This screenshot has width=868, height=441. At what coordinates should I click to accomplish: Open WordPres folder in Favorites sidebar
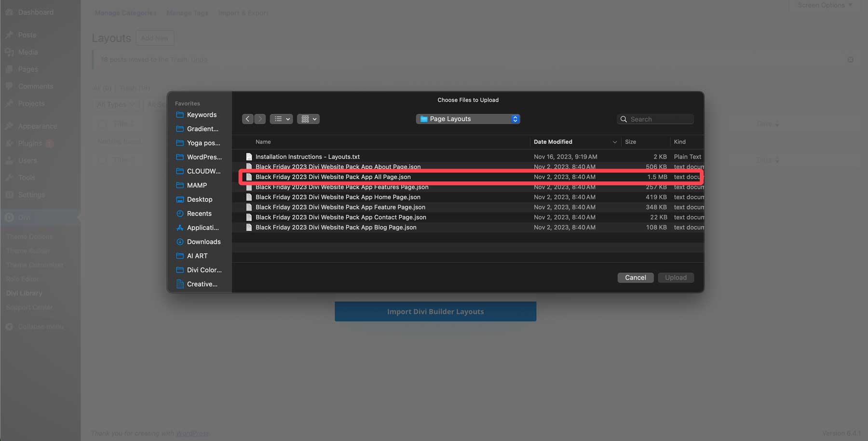[x=199, y=157]
